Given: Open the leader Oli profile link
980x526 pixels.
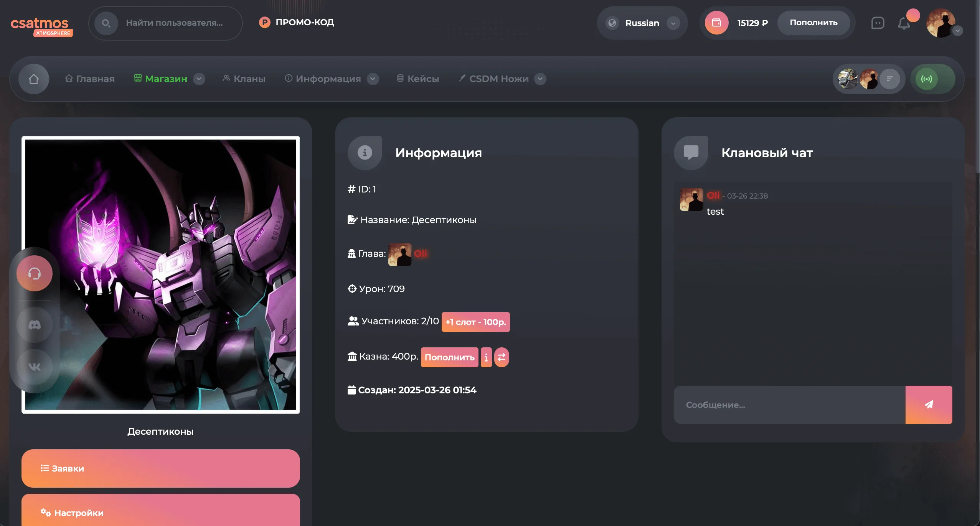Looking at the screenshot, I should tap(421, 253).
